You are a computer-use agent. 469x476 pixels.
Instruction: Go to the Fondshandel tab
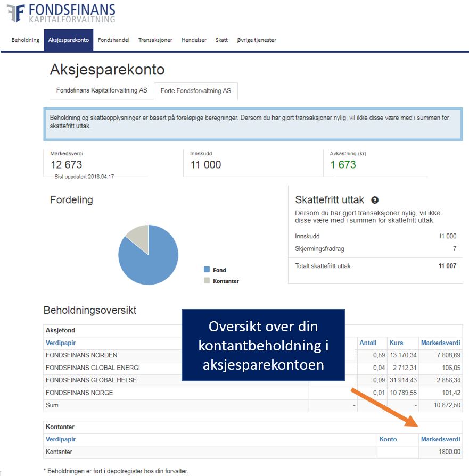[x=113, y=40]
